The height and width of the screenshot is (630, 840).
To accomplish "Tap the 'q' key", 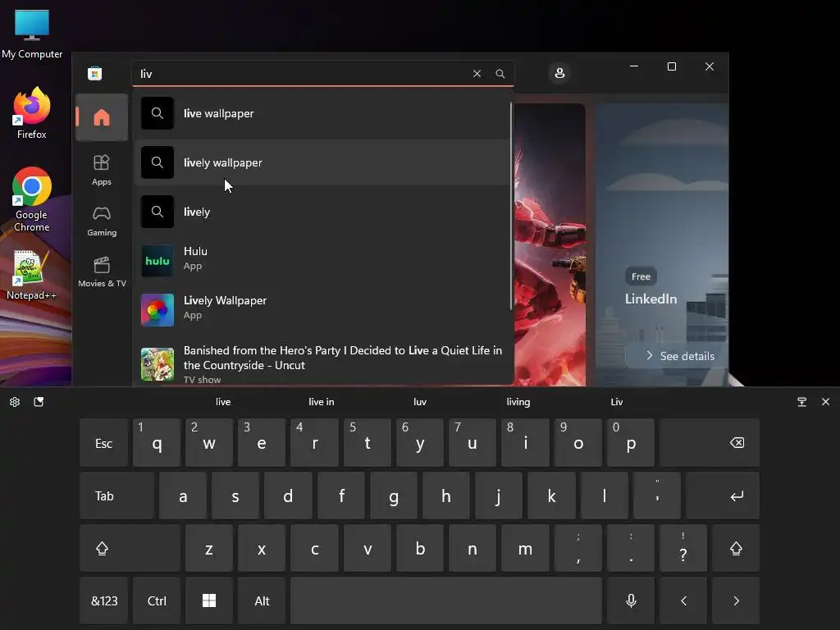I will (x=157, y=442).
